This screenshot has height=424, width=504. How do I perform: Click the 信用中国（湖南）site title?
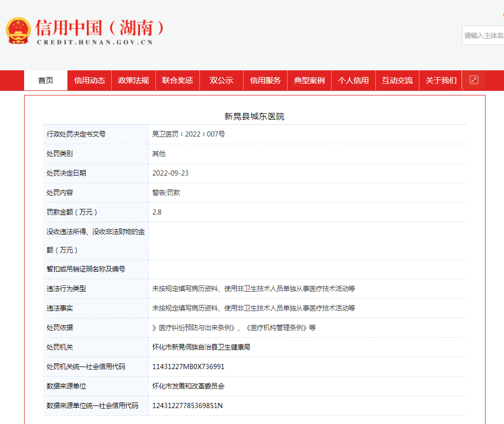pyautogui.click(x=101, y=27)
